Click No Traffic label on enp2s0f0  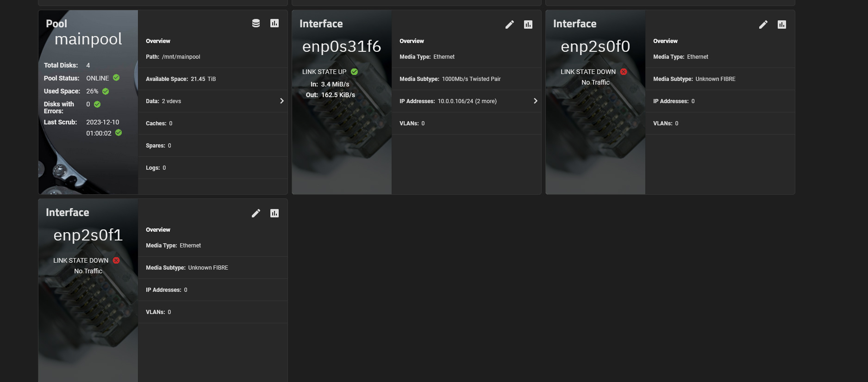595,82
